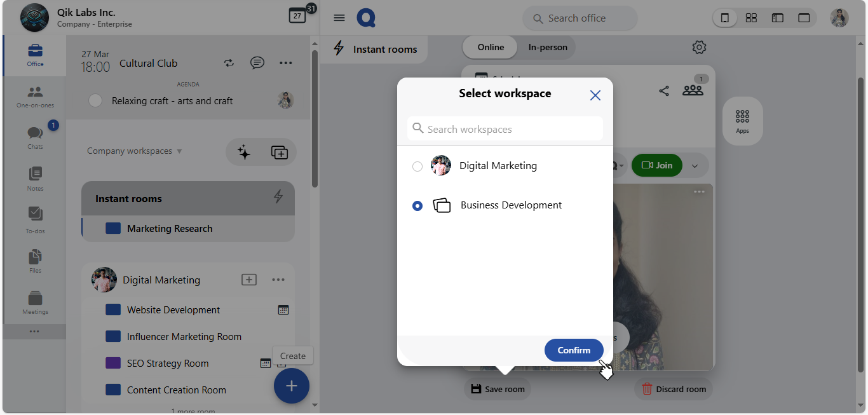This screenshot has height=415, width=868.
Task: Check the Relaxing craft agenda item
Action: point(95,100)
